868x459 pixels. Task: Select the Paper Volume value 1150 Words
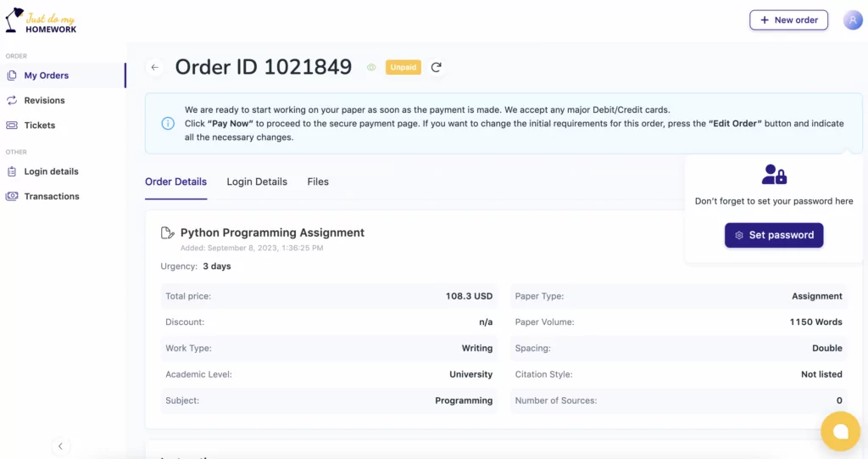pos(815,322)
